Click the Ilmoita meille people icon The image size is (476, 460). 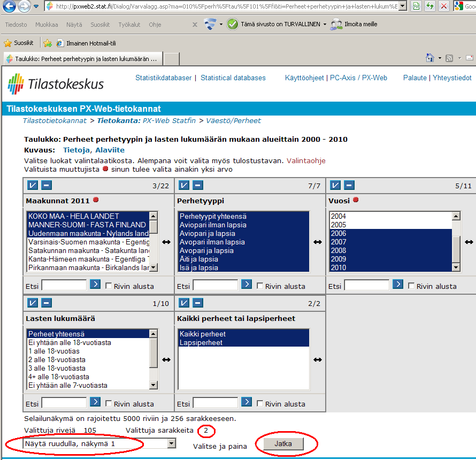pos(336,24)
